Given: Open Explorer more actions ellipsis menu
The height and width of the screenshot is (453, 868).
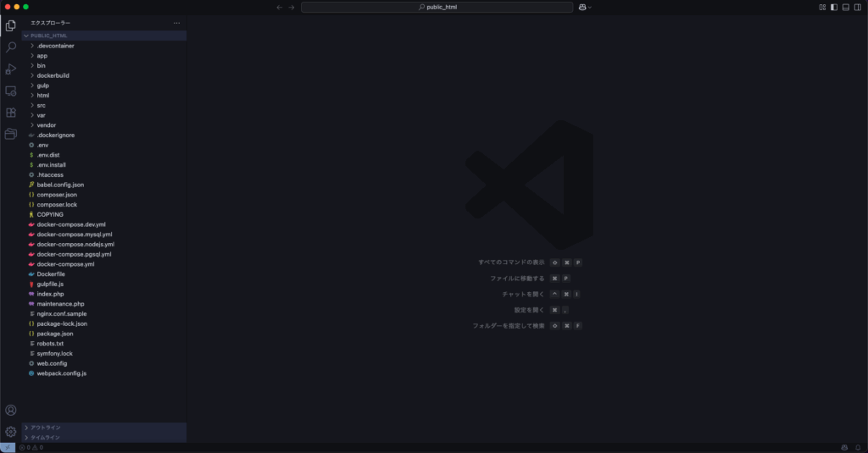Looking at the screenshot, I should point(176,23).
